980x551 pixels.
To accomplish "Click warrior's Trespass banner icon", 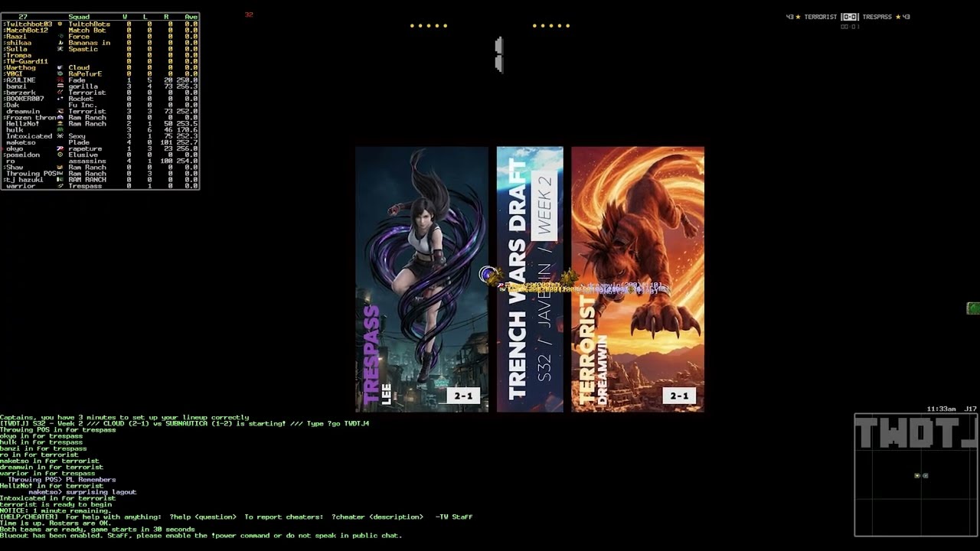I will coord(60,186).
